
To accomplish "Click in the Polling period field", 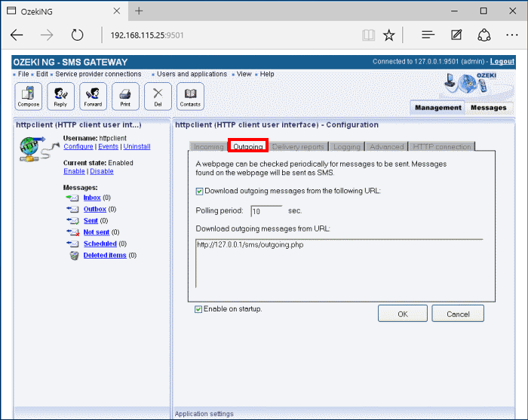I will [x=266, y=211].
